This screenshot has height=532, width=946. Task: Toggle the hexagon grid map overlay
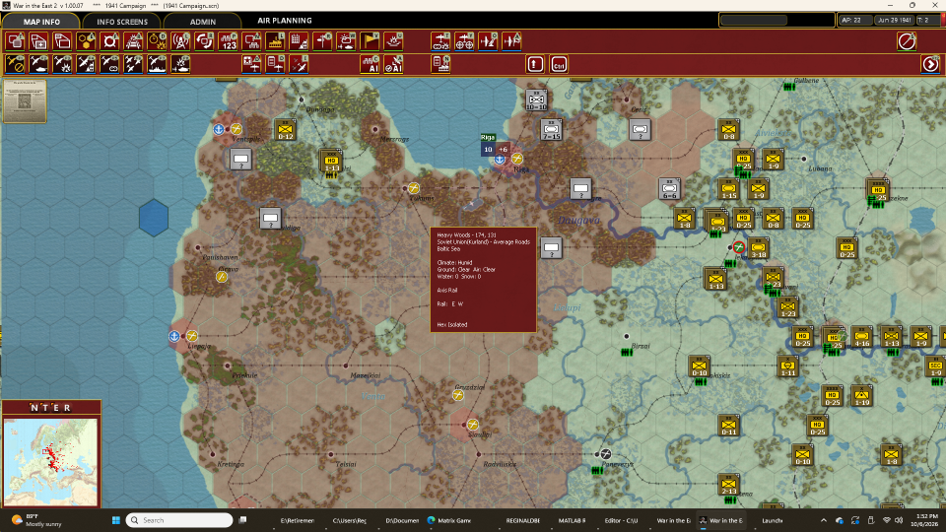pos(86,42)
